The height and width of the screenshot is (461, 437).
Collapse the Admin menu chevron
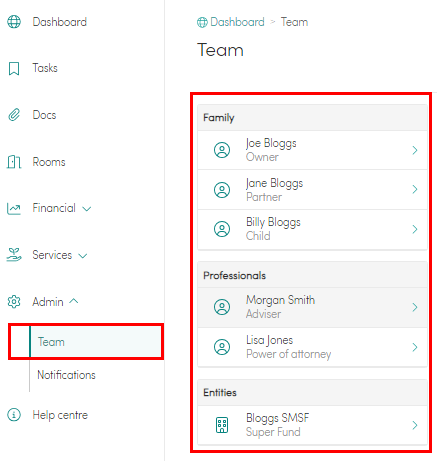pyautogui.click(x=74, y=301)
